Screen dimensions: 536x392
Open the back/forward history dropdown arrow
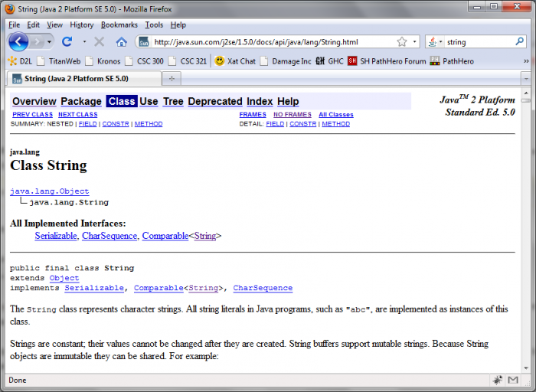tap(49, 42)
